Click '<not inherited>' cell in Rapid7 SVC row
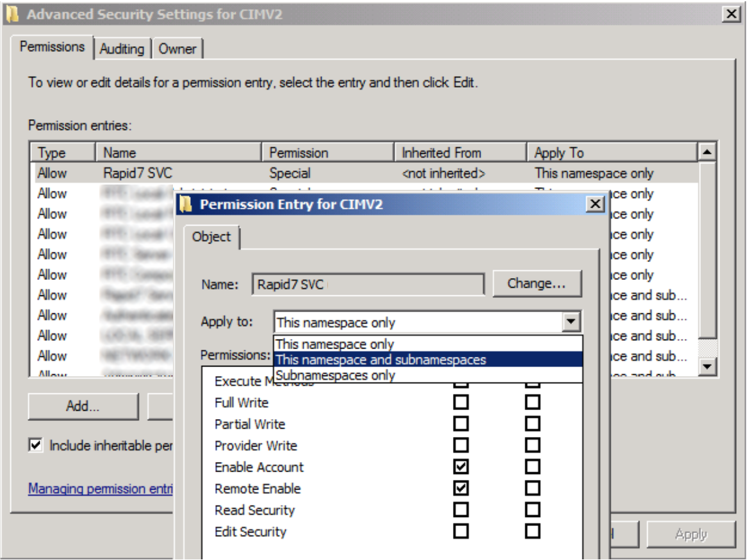 click(443, 173)
